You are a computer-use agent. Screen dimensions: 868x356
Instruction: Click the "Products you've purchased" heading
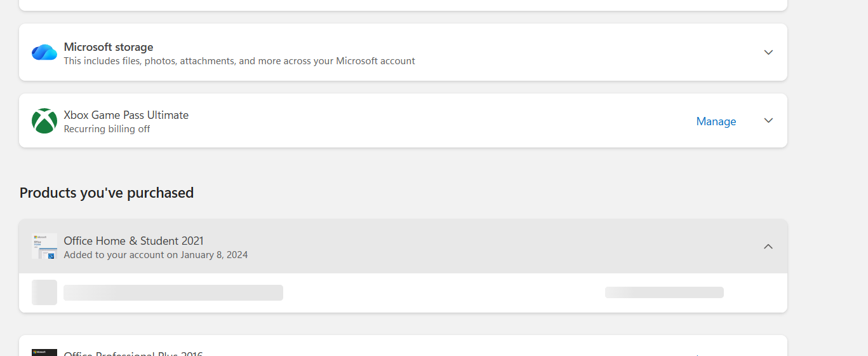pos(107,193)
